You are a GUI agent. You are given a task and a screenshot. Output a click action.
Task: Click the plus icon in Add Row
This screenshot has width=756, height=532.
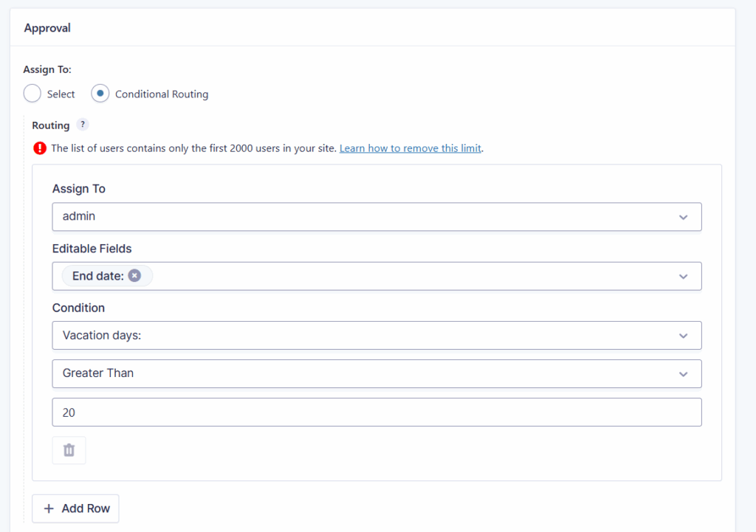click(49, 508)
